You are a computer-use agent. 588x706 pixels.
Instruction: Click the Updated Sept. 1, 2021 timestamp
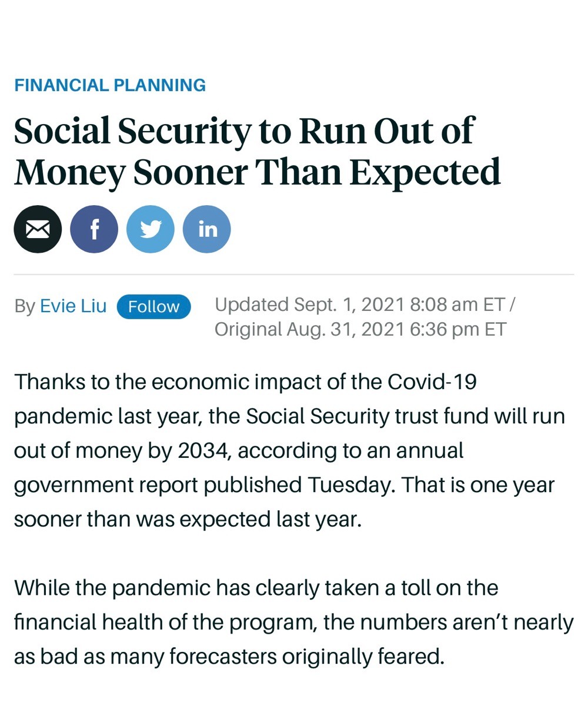[x=365, y=305]
